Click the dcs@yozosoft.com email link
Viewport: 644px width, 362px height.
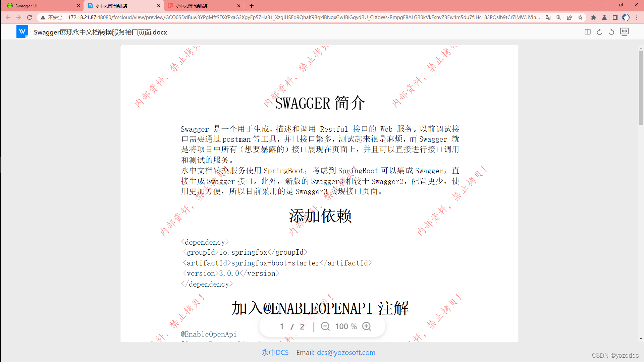(x=346, y=352)
